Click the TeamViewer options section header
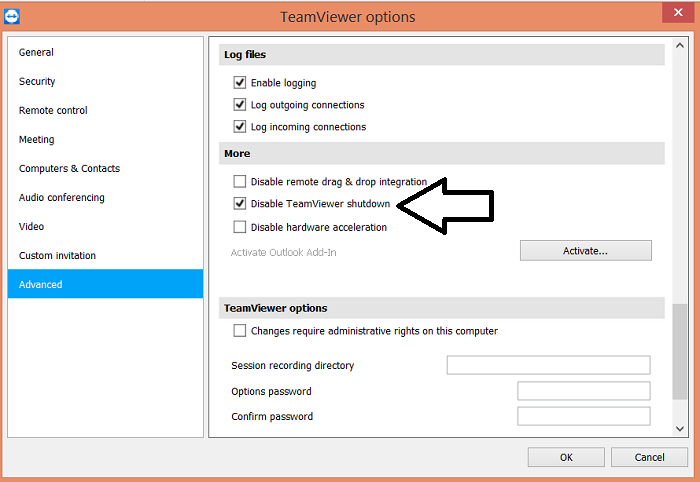 [442, 308]
